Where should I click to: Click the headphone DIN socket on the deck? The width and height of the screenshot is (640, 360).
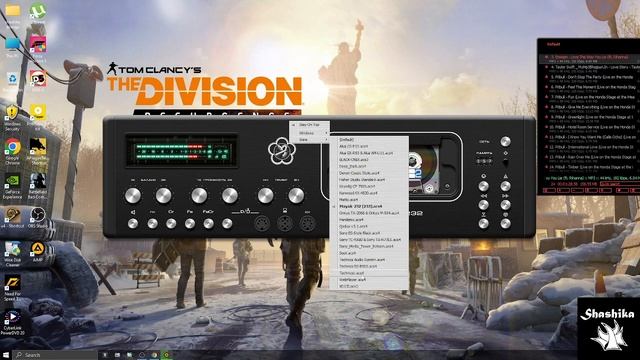(x=284, y=223)
